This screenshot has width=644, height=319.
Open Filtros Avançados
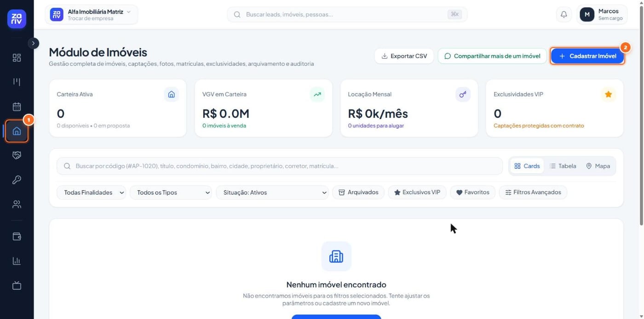click(x=533, y=193)
